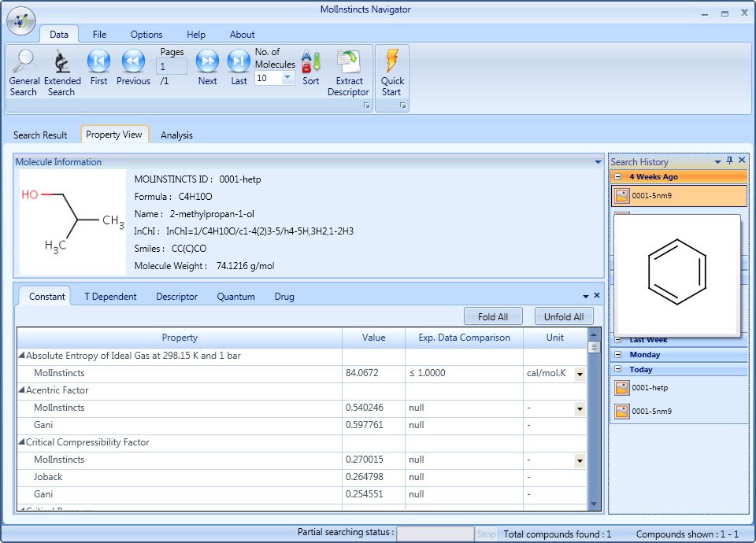Switch to Search Result tab
Viewport: 756px width, 543px height.
click(x=40, y=135)
